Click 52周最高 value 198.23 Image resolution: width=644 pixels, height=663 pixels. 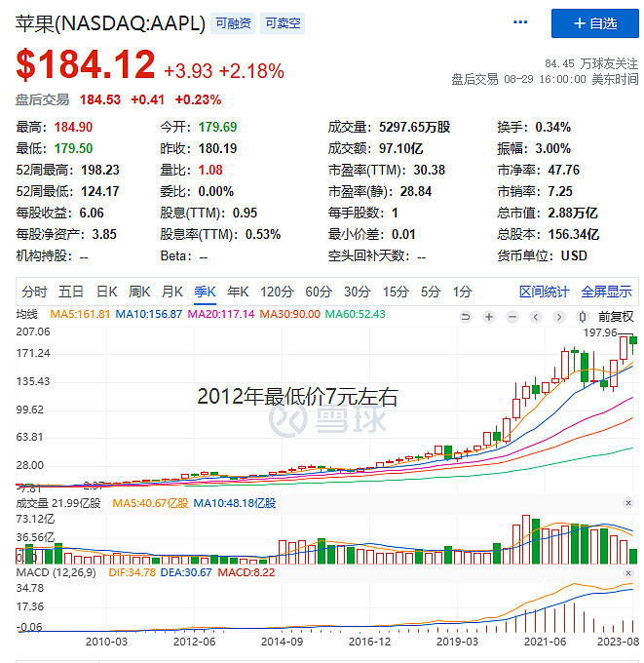click(x=100, y=170)
